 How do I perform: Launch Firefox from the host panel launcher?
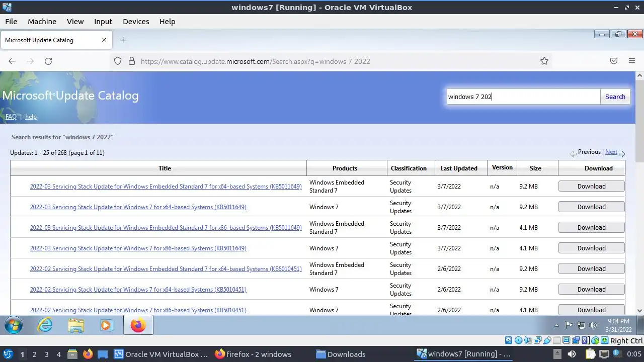click(88, 354)
